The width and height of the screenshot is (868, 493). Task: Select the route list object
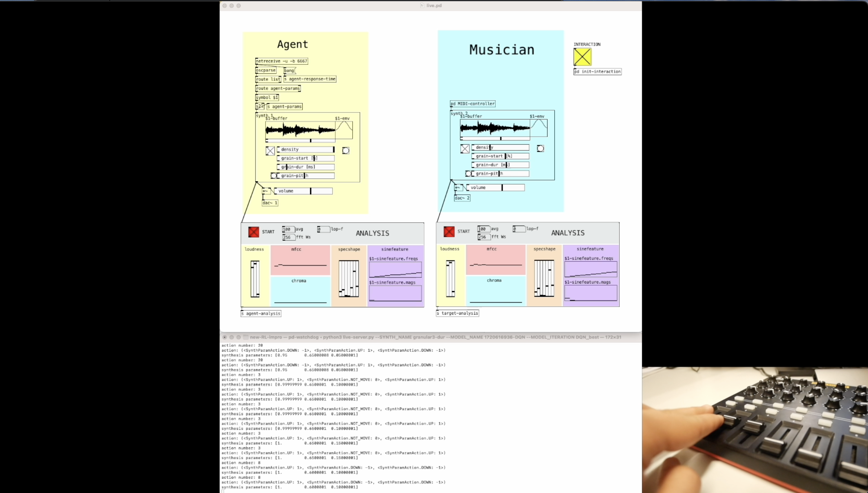click(268, 79)
